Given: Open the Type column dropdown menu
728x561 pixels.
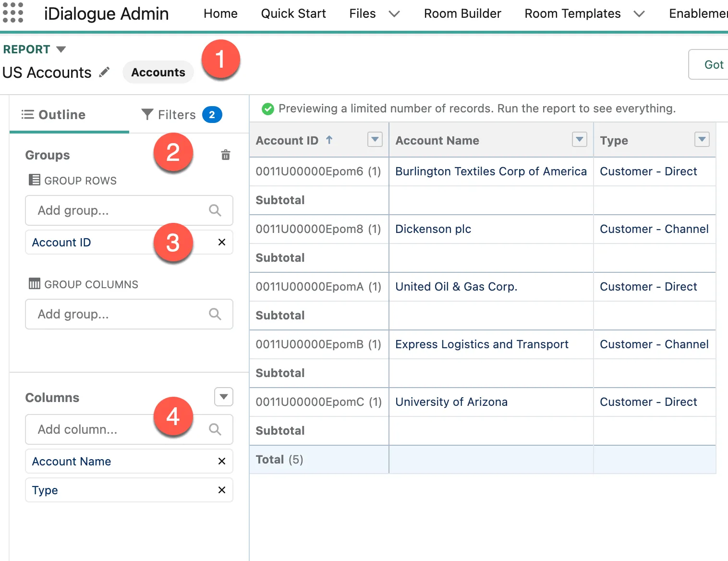Looking at the screenshot, I should tap(702, 139).
